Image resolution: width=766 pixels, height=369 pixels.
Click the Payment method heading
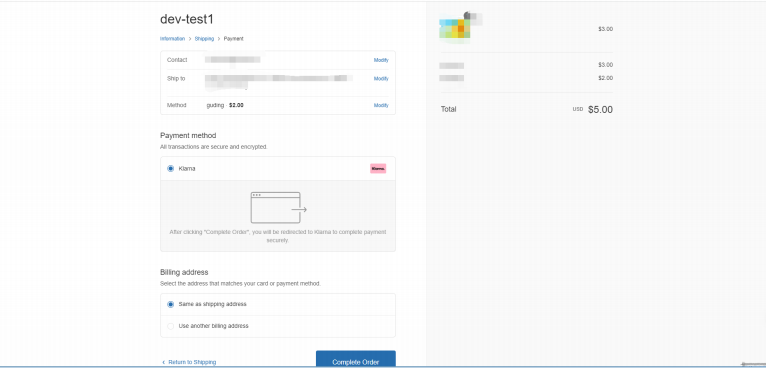188,135
